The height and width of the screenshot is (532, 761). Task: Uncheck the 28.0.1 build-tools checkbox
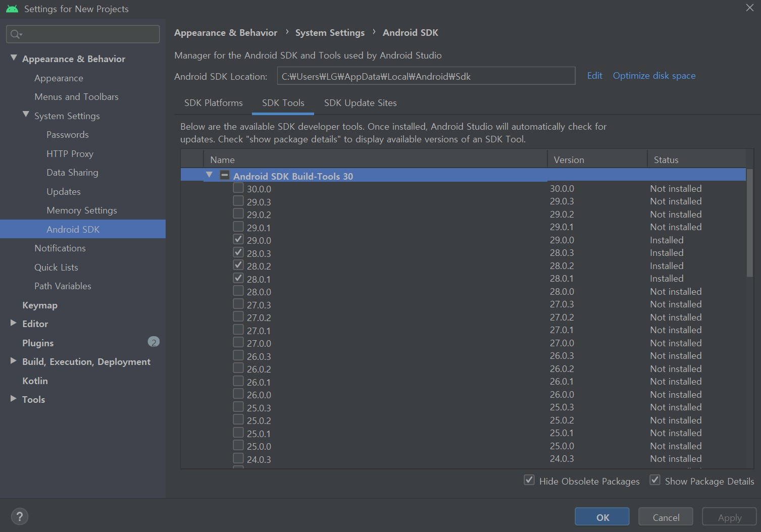pyautogui.click(x=238, y=278)
